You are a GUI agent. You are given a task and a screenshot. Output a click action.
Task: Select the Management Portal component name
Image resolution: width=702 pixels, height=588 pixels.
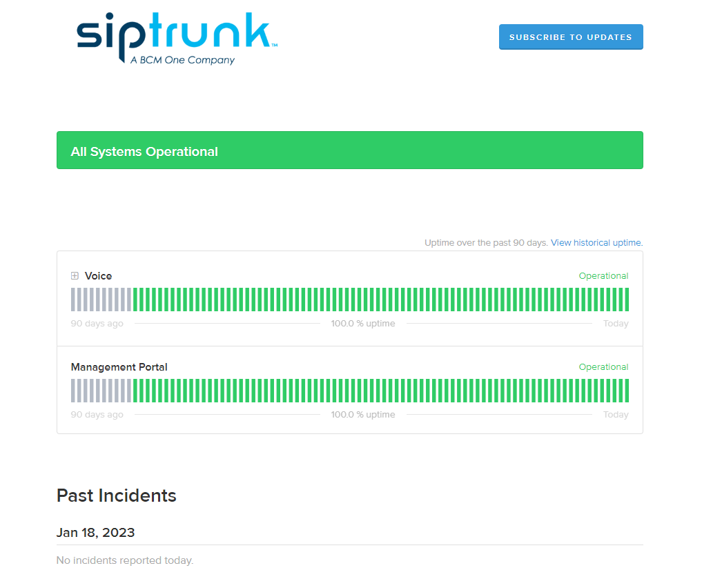[119, 367]
